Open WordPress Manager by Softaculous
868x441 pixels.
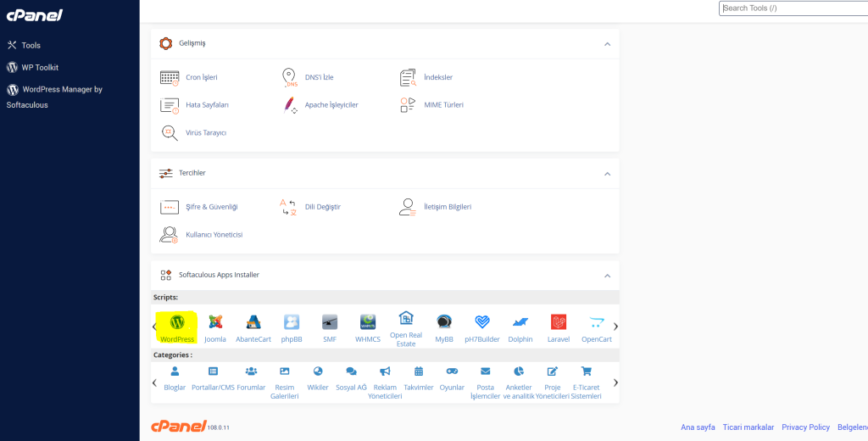tap(54, 97)
